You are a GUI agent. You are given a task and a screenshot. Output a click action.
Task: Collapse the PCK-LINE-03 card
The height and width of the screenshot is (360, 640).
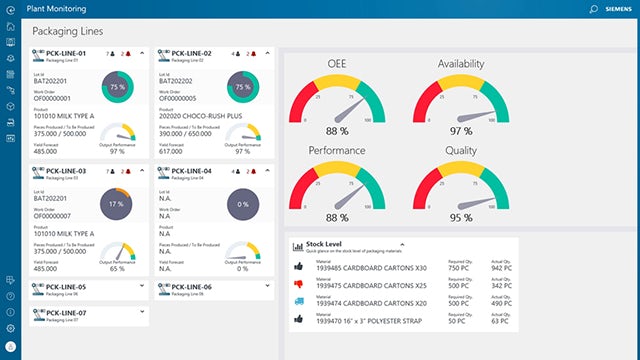click(x=142, y=171)
